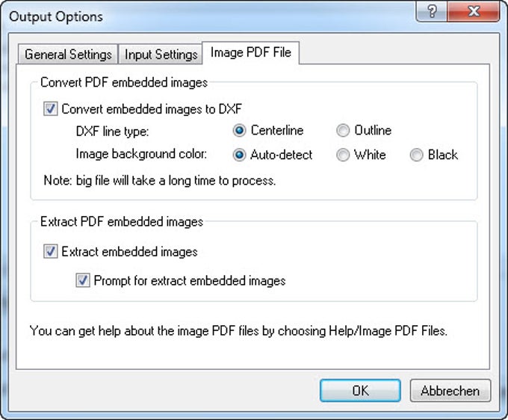The width and height of the screenshot is (508, 420).
Task: Switch to the General Settings tab
Action: [x=68, y=55]
